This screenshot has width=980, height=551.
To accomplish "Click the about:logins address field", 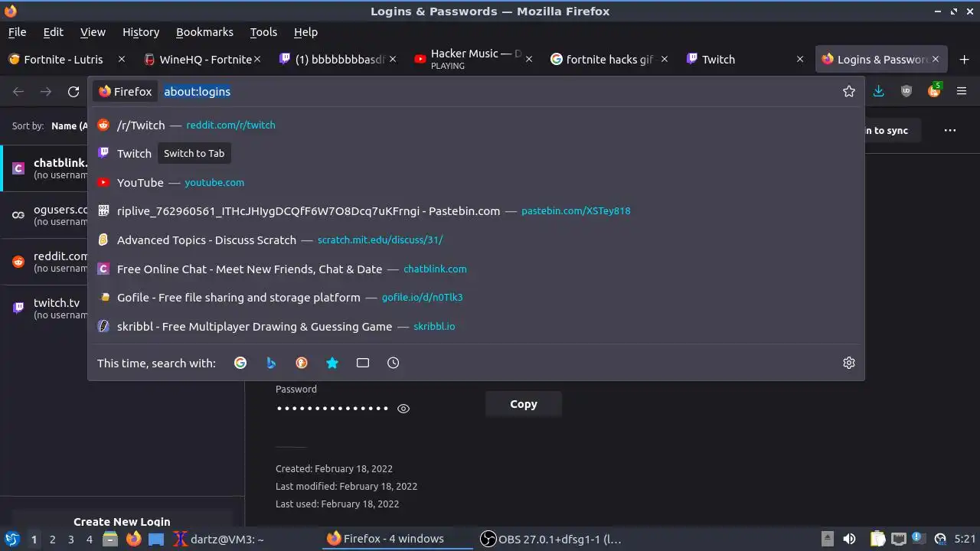I will (498, 92).
